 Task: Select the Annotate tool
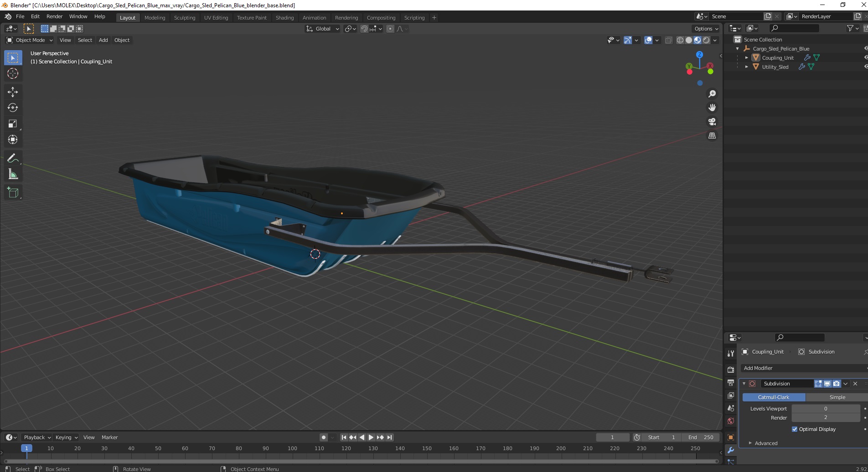coord(13,159)
